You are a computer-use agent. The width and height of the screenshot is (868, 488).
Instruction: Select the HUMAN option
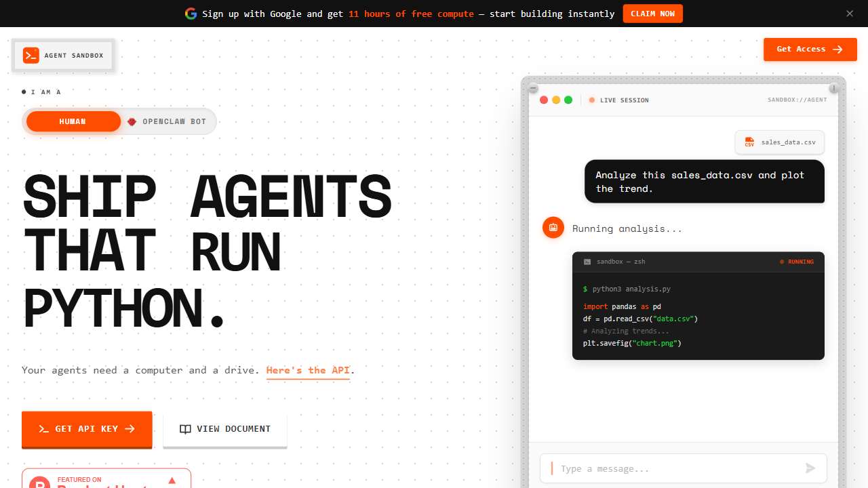pyautogui.click(x=73, y=121)
